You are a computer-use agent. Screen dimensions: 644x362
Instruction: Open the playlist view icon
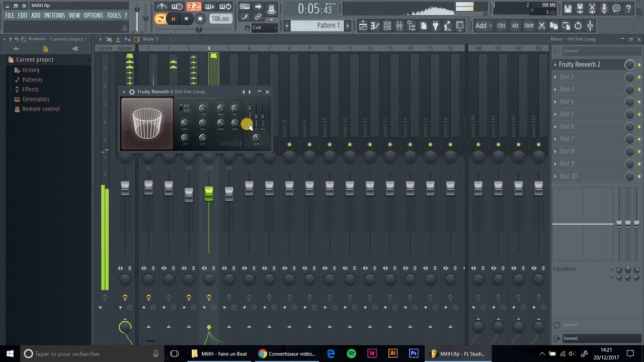tap(363, 26)
